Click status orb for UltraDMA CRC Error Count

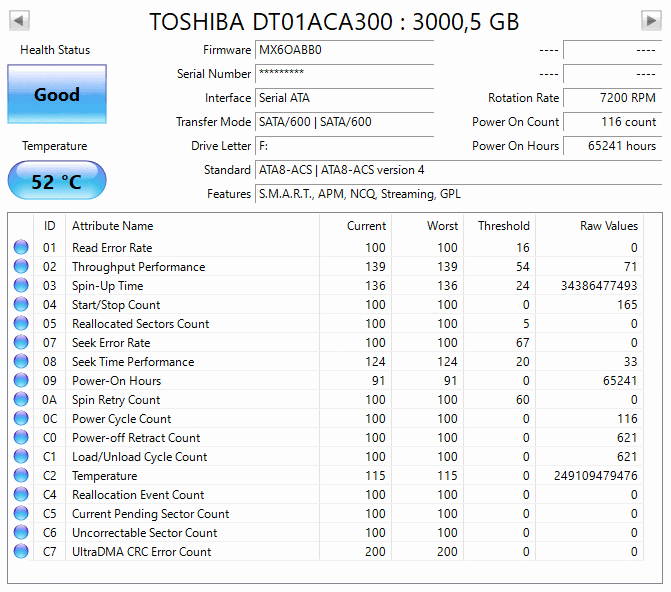pyautogui.click(x=21, y=551)
